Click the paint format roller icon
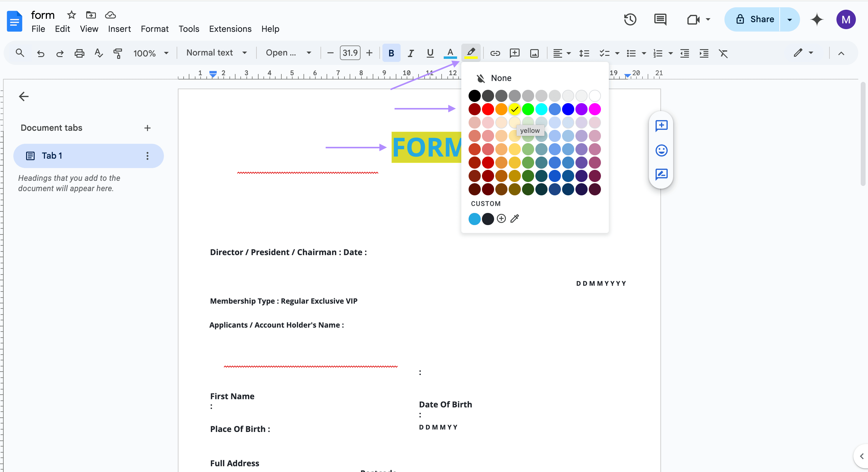 tap(117, 53)
